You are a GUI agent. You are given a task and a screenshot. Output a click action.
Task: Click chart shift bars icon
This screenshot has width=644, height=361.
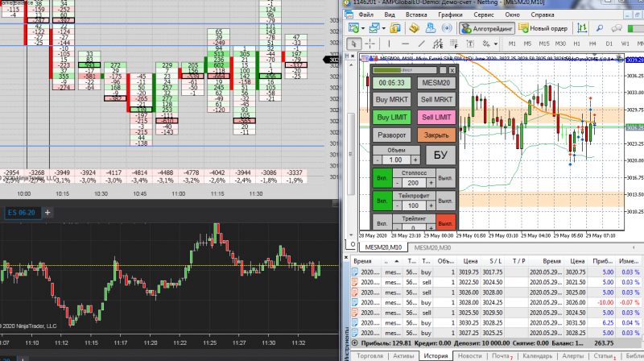[582, 28]
